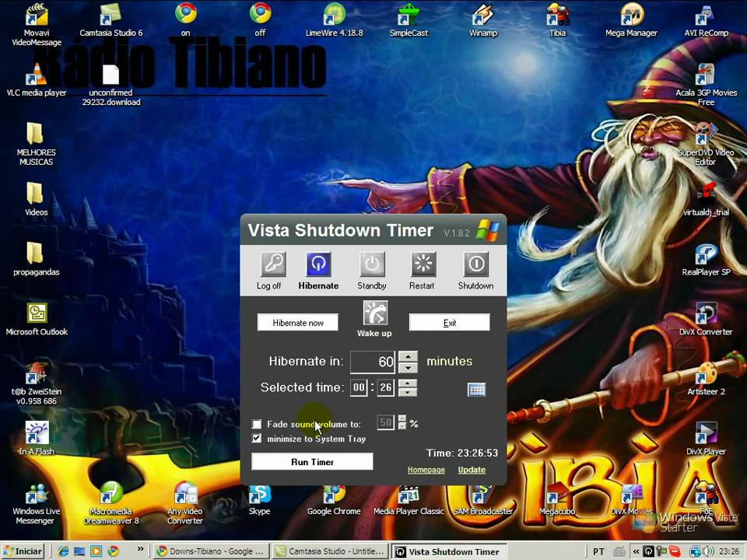Increase the Selected time value
Screen dimensions: 747x560
408,383
